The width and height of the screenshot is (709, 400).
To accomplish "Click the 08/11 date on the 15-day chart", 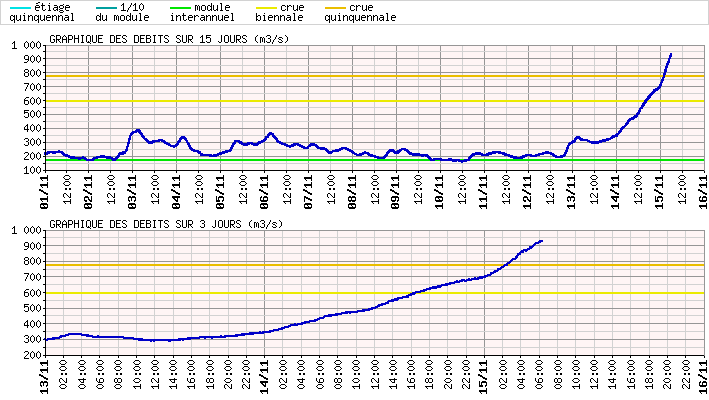I will click(352, 193).
